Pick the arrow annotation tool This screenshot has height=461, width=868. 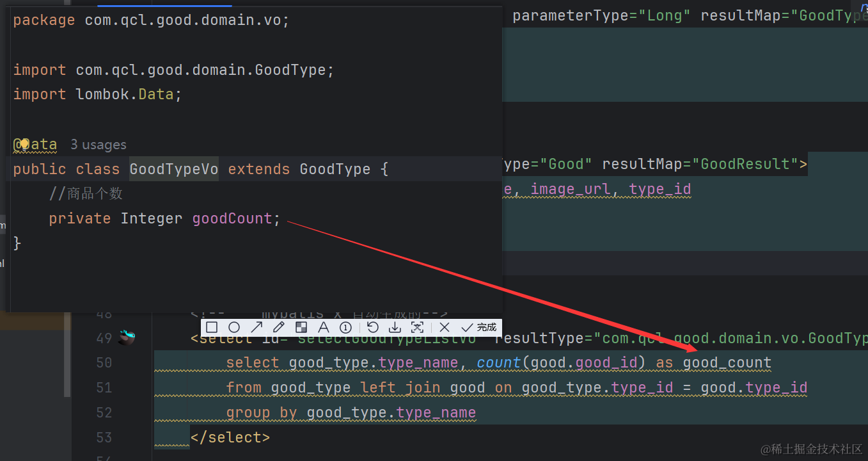256,327
